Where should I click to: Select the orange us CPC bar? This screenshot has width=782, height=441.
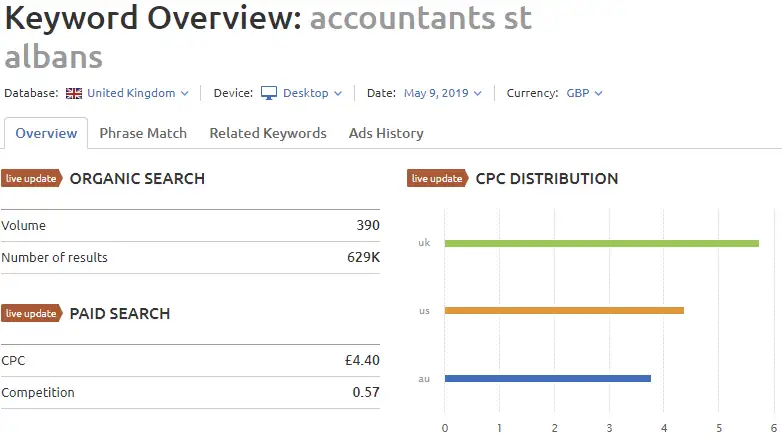(564, 310)
